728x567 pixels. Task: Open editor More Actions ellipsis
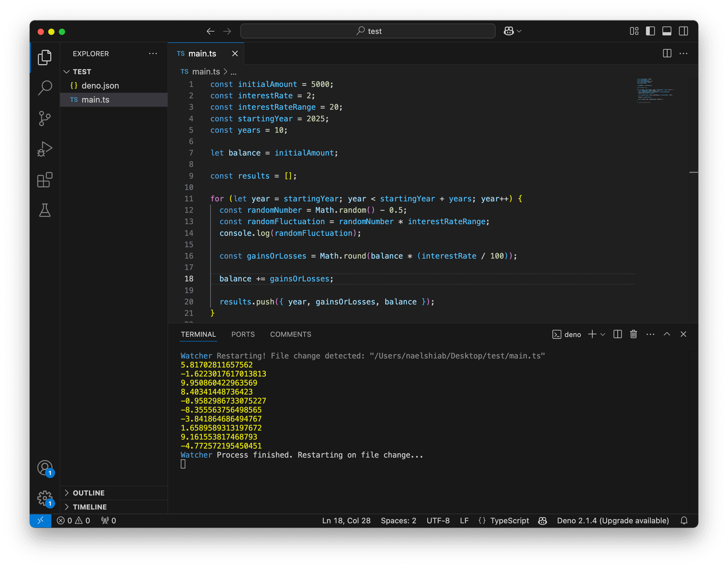click(x=683, y=53)
